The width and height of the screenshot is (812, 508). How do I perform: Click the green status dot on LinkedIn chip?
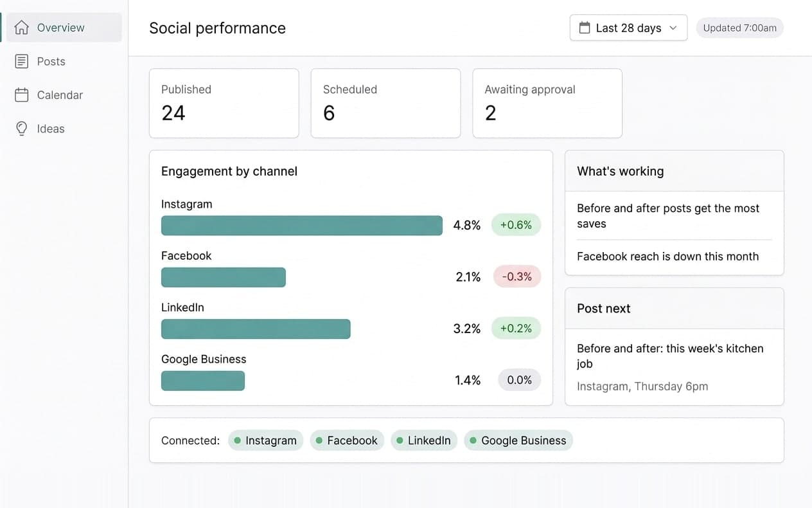pos(400,440)
